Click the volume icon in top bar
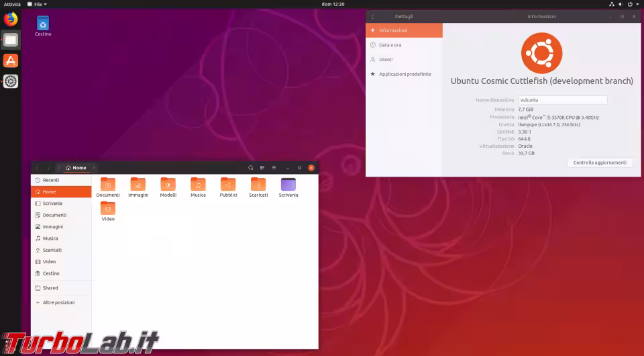This screenshot has height=356, width=644. pyautogui.click(x=621, y=4)
